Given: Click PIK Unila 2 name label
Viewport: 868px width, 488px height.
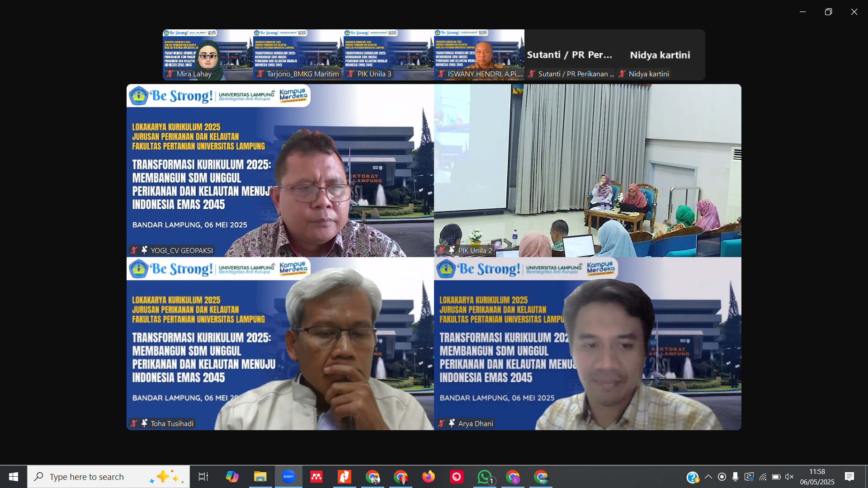Looking at the screenshot, I should point(475,250).
